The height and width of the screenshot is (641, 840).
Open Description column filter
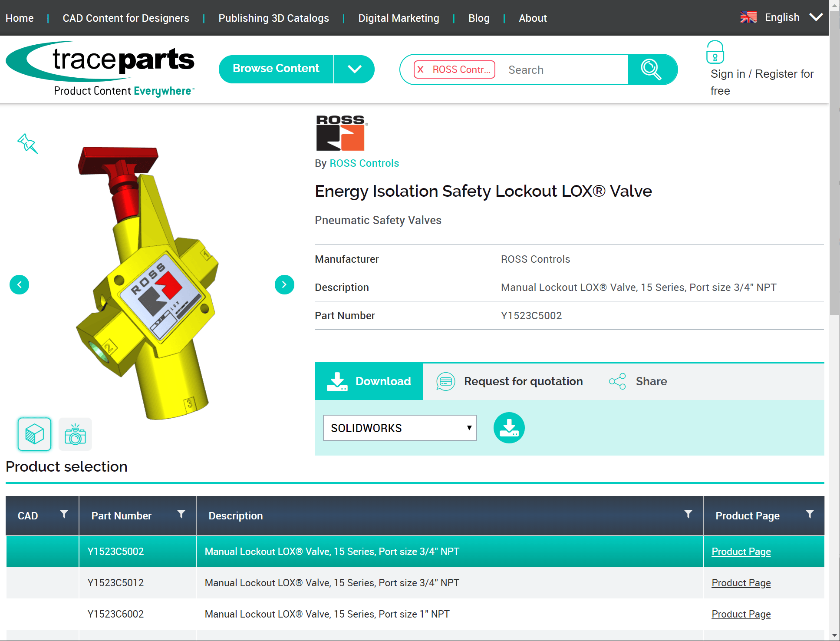688,514
